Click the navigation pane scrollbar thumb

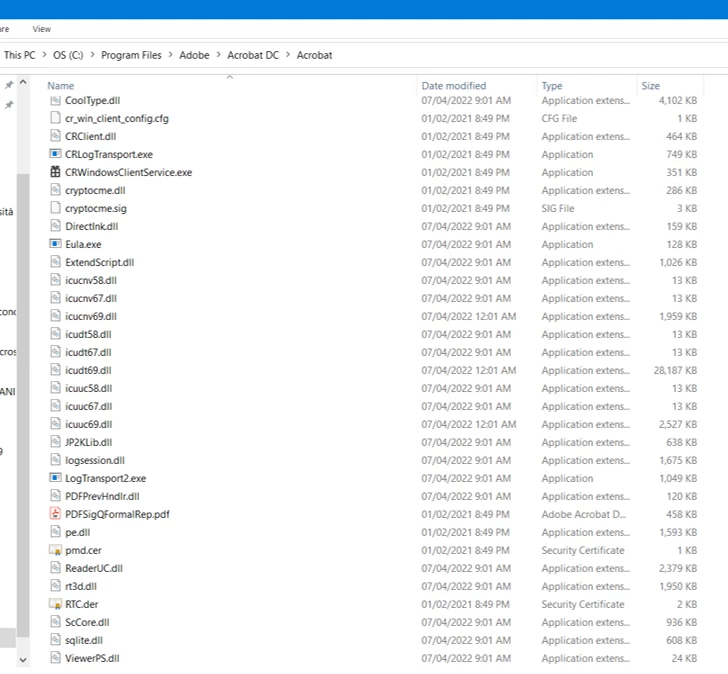23,405
